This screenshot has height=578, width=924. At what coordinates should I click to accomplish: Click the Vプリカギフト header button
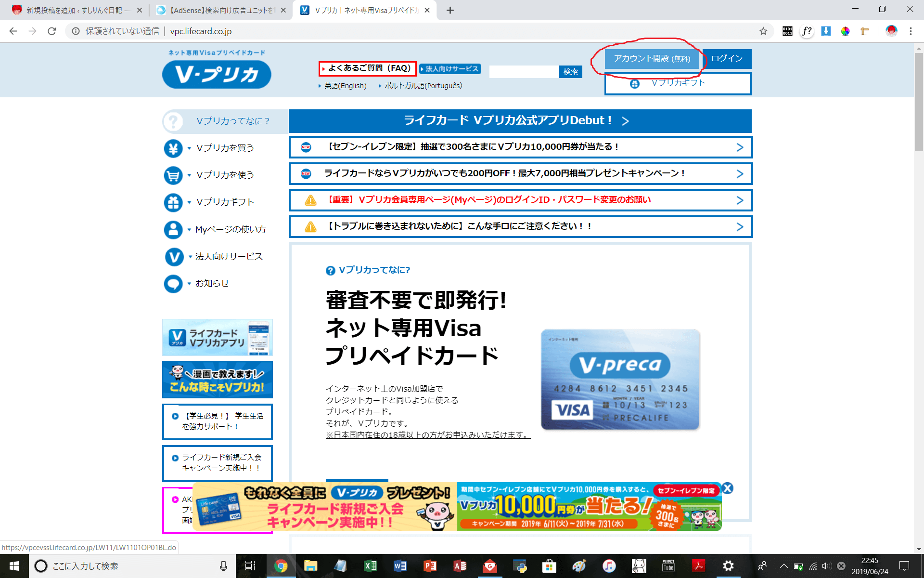[x=678, y=83]
